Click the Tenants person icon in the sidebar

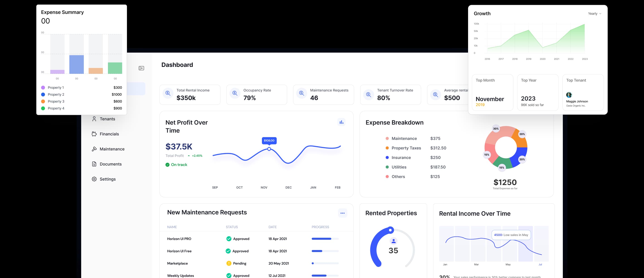(x=94, y=119)
